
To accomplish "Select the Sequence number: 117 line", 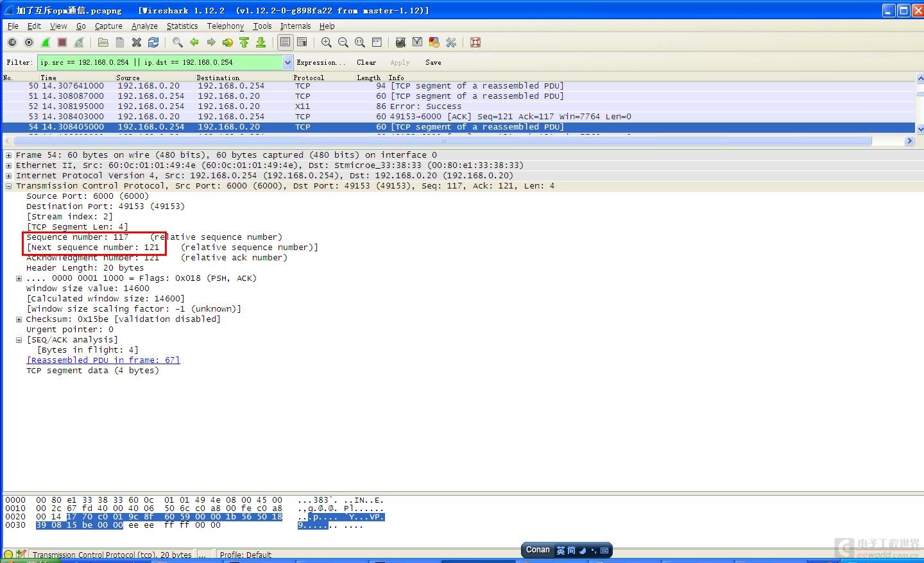I will pyautogui.click(x=154, y=237).
